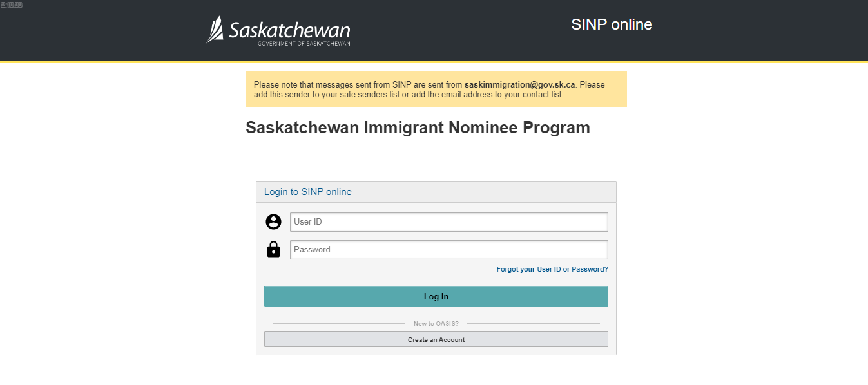Submit credentials with the Log In button
This screenshot has width=868, height=385.
tap(436, 297)
